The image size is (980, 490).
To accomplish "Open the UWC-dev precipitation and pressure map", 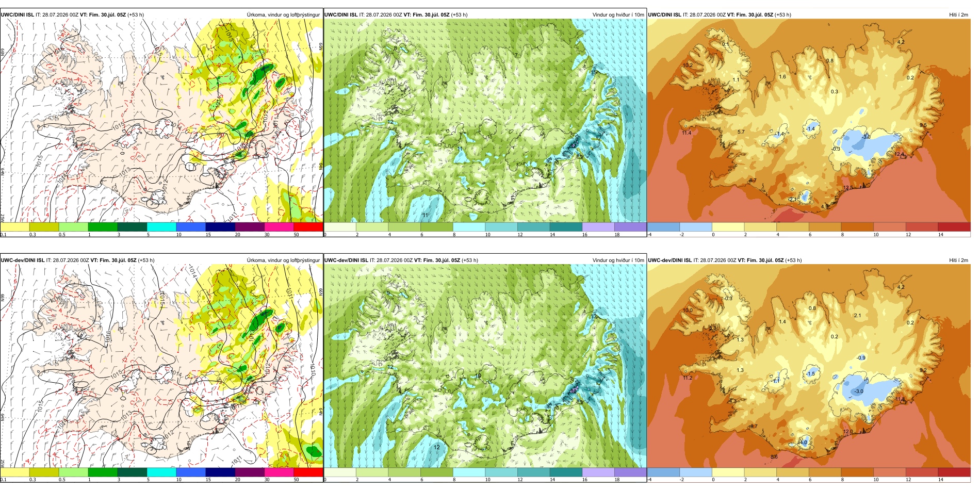I will pyautogui.click(x=161, y=366).
